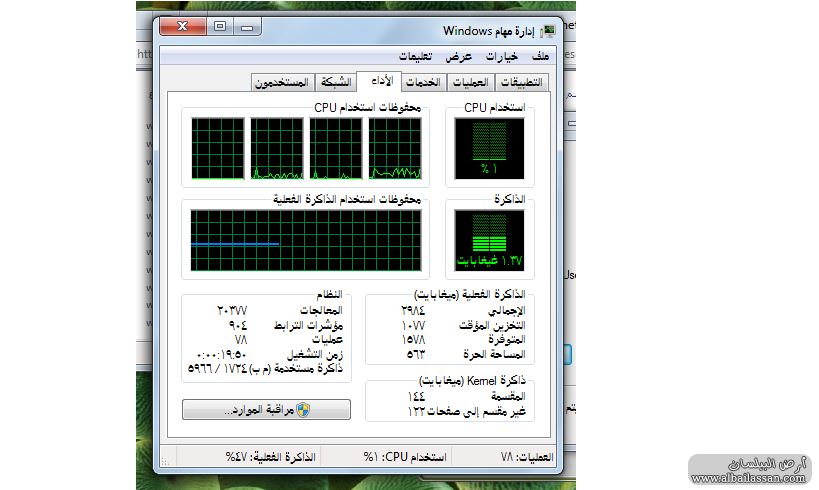
Task: Click the المقسمة paged kernel value ١٤٤
Action: point(416,396)
